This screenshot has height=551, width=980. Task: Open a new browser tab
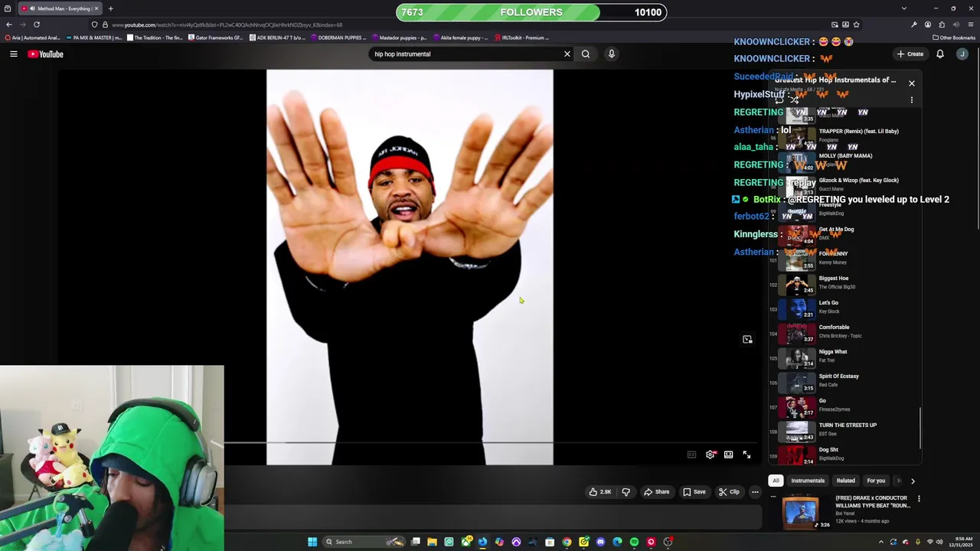[x=110, y=8]
